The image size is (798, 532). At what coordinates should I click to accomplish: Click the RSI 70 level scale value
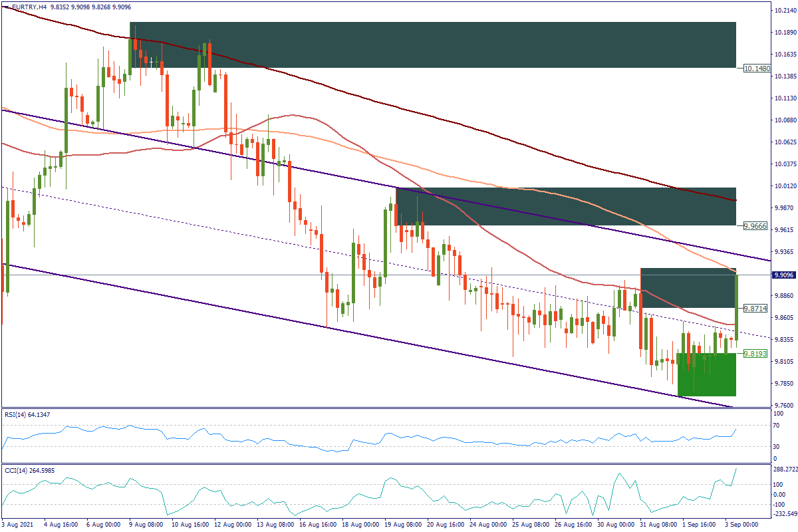coord(776,424)
